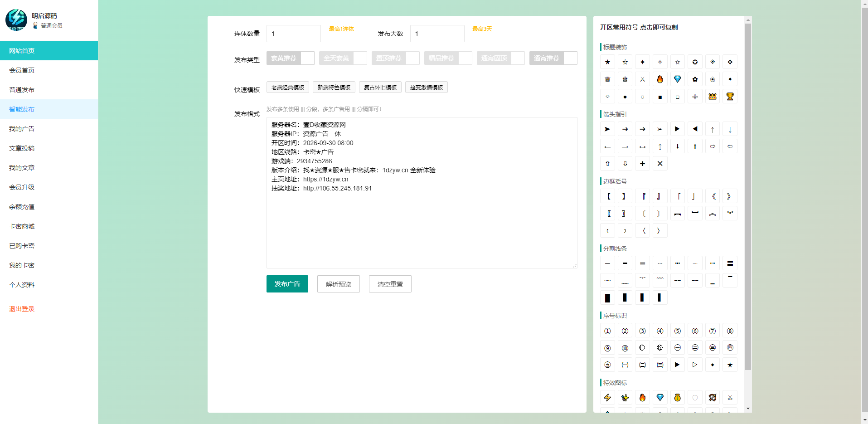868x424 pixels.
Task: Copy the wavy line ～ under 分割线条
Action: click(x=608, y=280)
